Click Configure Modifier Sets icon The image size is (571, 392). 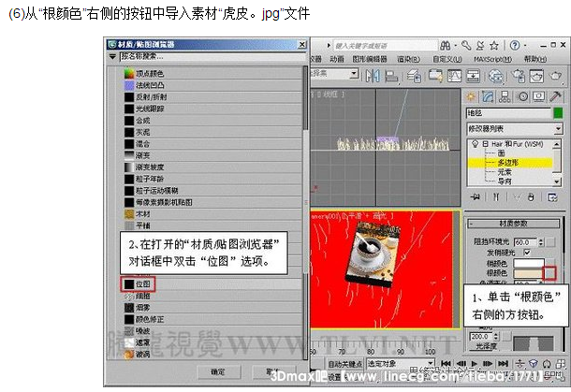553,197
